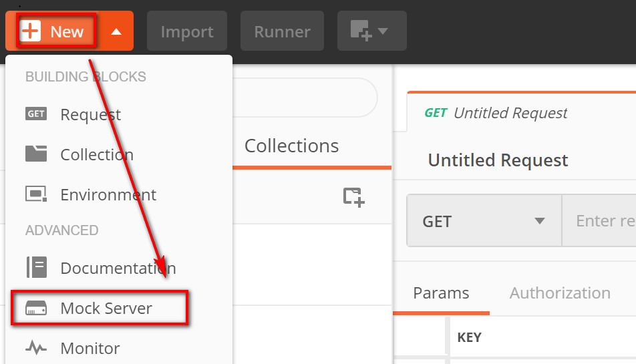636x364 pixels.
Task: Choose Collection folder icon in menu
Action: pos(36,154)
